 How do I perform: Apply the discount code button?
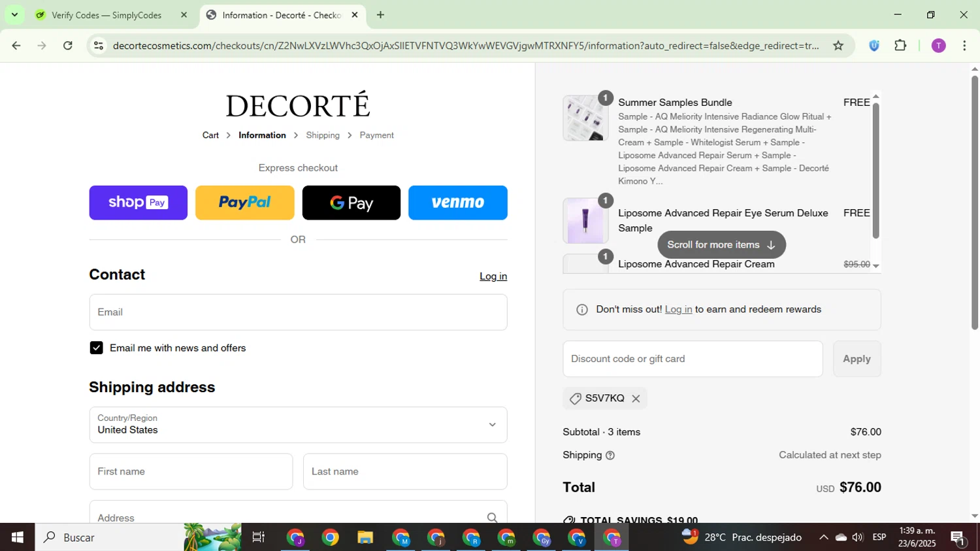click(x=857, y=359)
